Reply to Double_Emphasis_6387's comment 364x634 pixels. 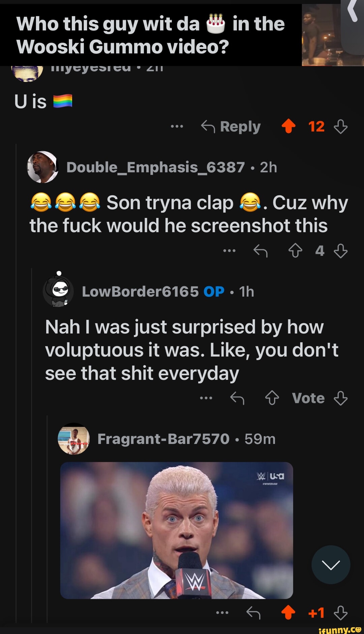tap(261, 251)
